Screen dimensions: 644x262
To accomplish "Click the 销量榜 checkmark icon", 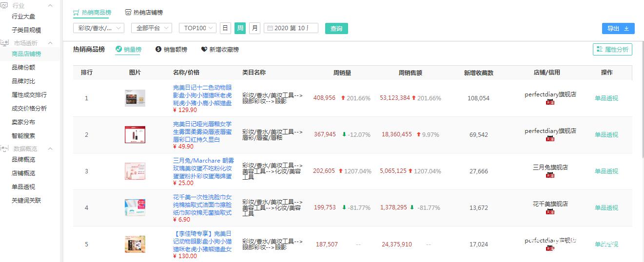I will tap(118, 49).
